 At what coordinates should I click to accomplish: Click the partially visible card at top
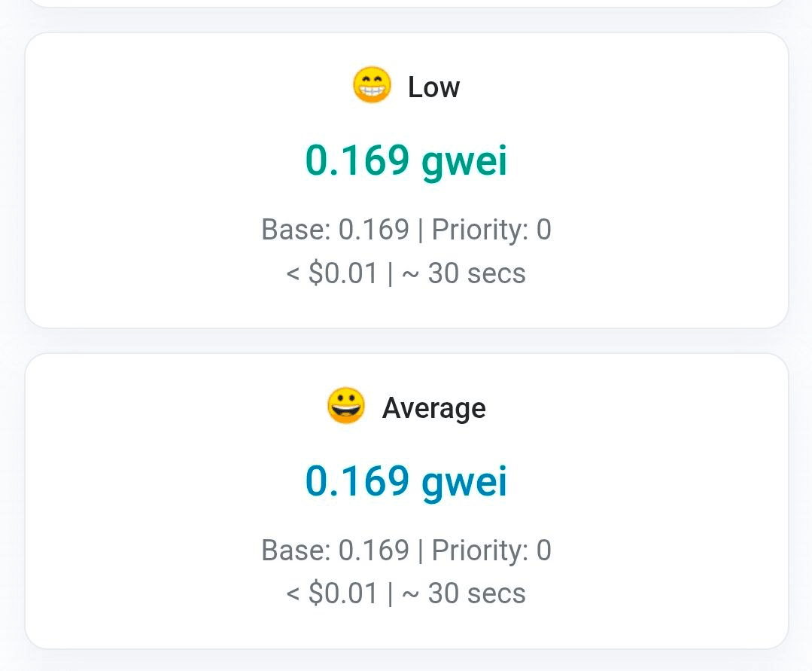[x=406, y=3]
